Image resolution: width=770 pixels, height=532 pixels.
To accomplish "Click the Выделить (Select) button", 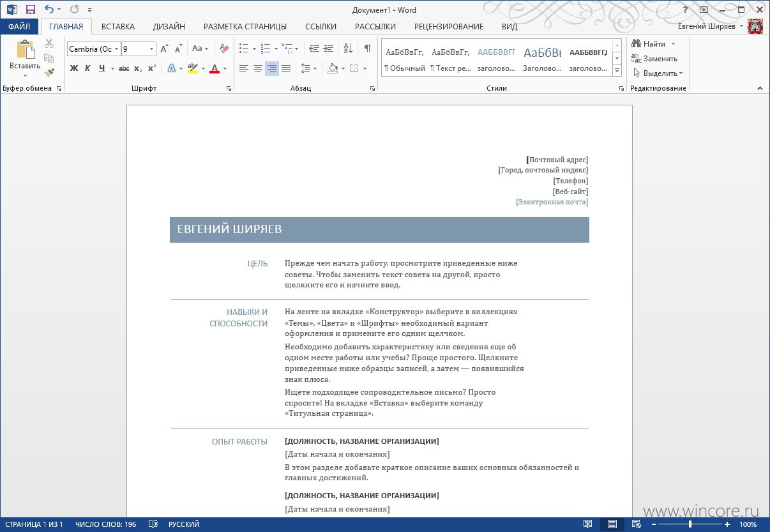I will pos(657,73).
